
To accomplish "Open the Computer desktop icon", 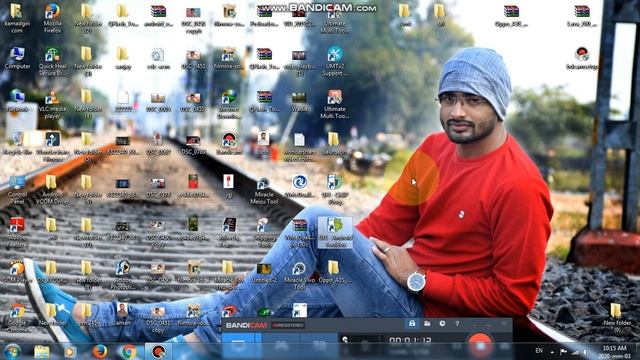I will point(17,58).
